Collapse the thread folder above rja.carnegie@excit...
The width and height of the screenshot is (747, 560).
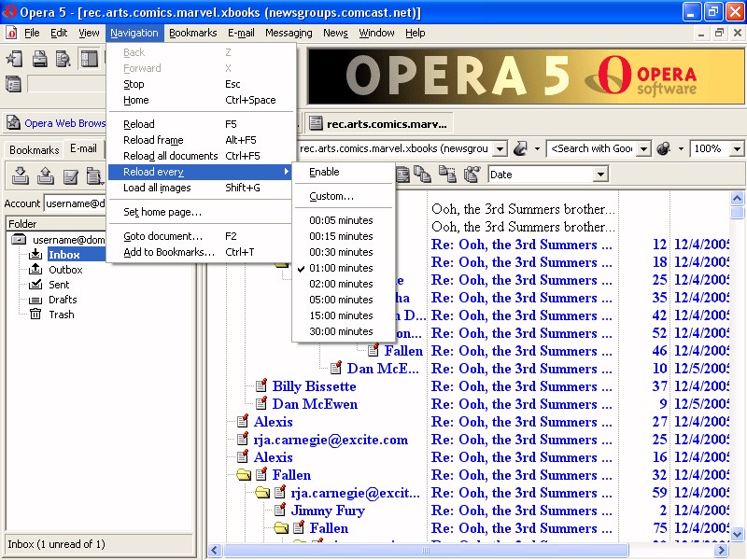tap(244, 474)
